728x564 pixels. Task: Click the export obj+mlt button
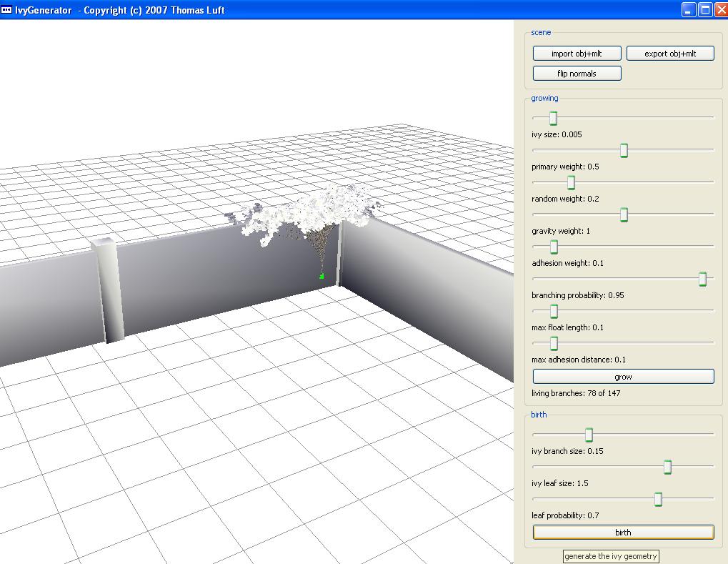pyautogui.click(x=670, y=54)
